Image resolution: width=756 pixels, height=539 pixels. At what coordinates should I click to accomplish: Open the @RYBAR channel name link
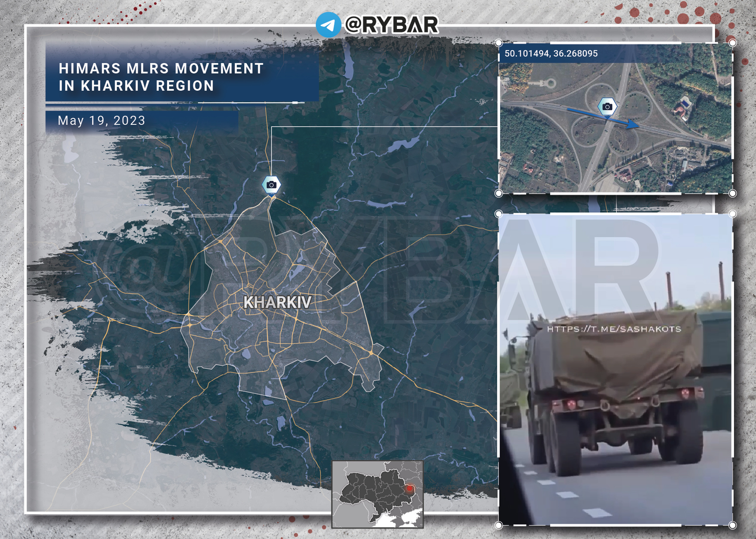tap(391, 25)
